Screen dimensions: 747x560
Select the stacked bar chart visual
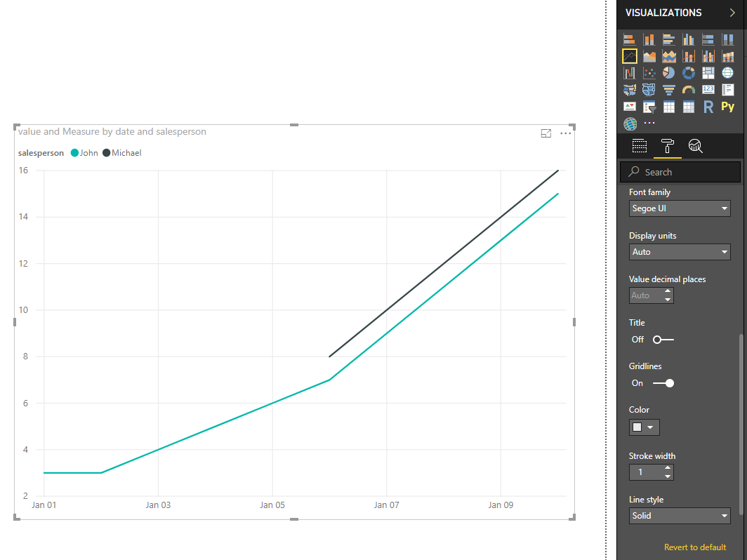point(629,39)
